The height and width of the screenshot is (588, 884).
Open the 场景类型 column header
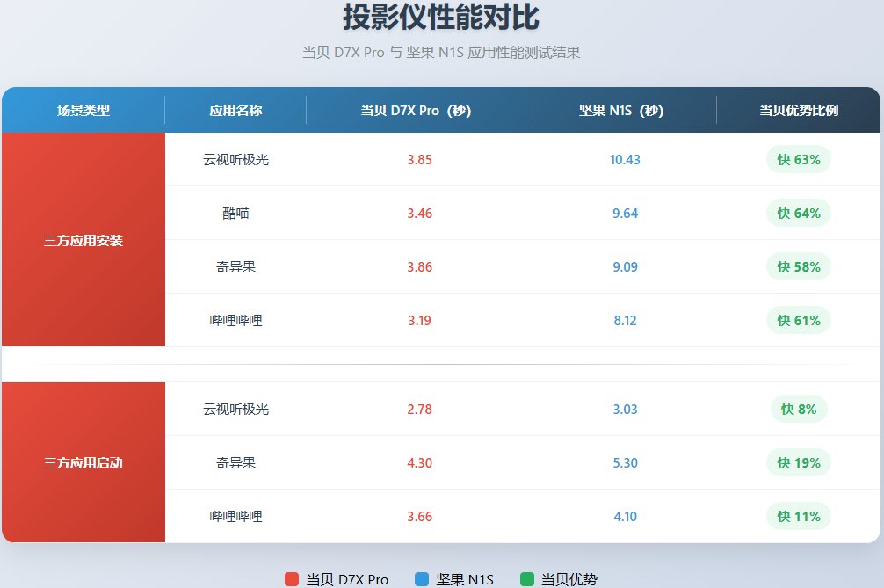[x=83, y=110]
